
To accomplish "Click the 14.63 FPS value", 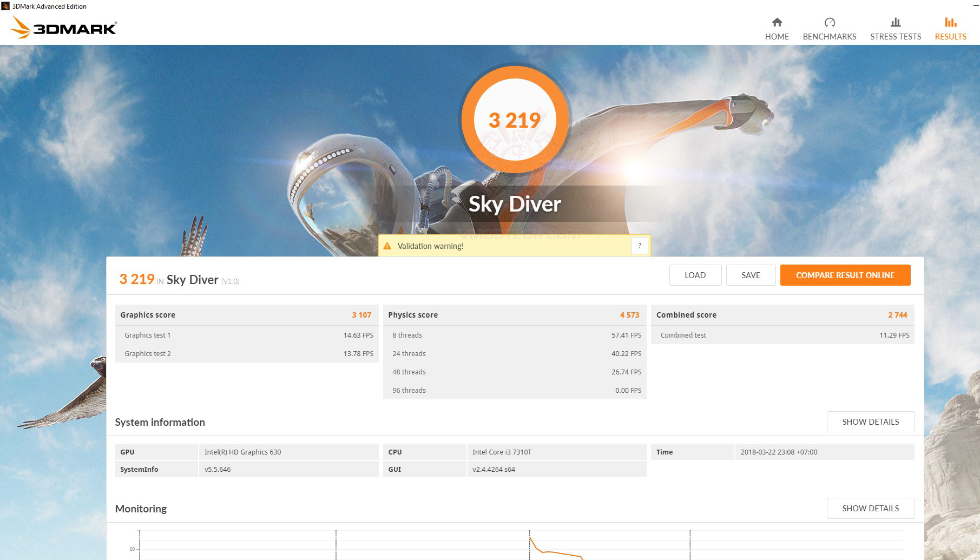I will [358, 335].
